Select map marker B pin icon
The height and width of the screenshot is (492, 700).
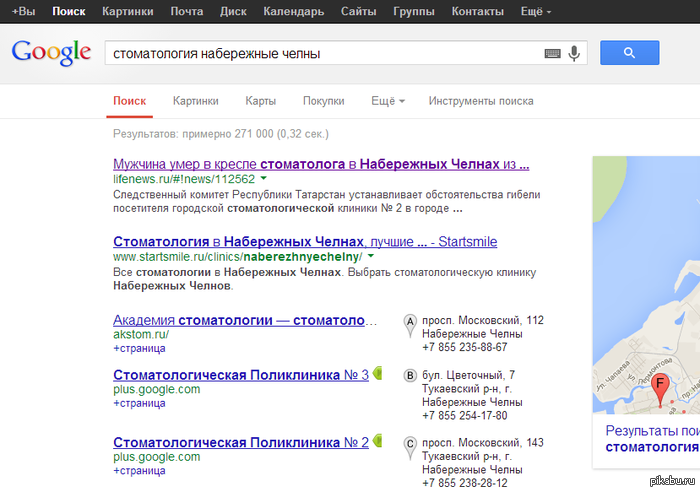pos(410,375)
